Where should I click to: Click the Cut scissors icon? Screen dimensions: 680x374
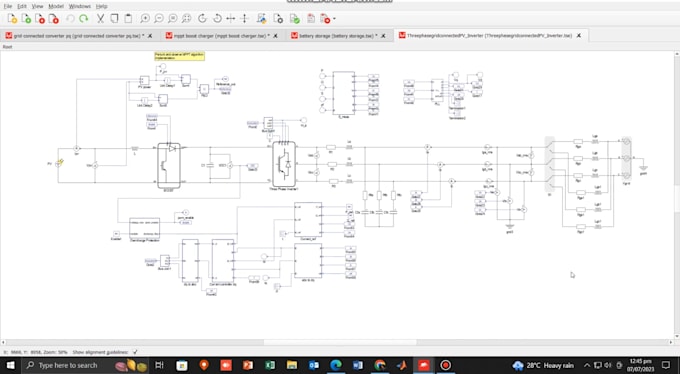tap(100, 18)
